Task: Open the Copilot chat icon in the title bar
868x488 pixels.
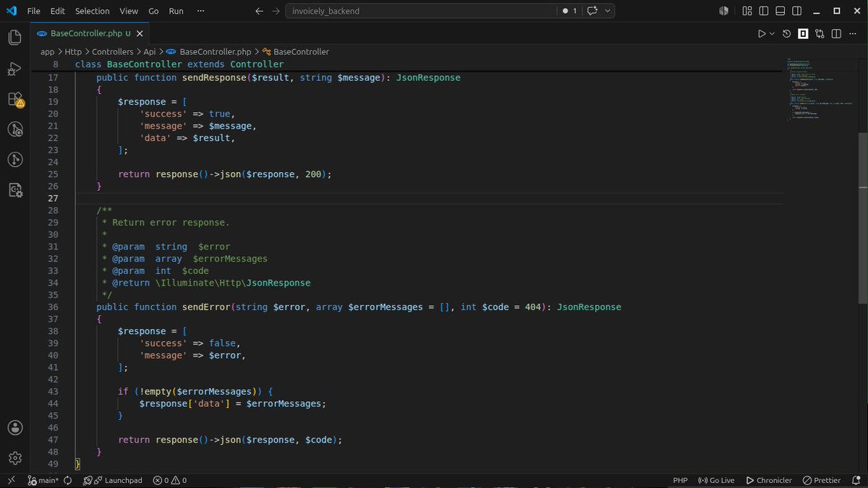Action: pos(592,11)
